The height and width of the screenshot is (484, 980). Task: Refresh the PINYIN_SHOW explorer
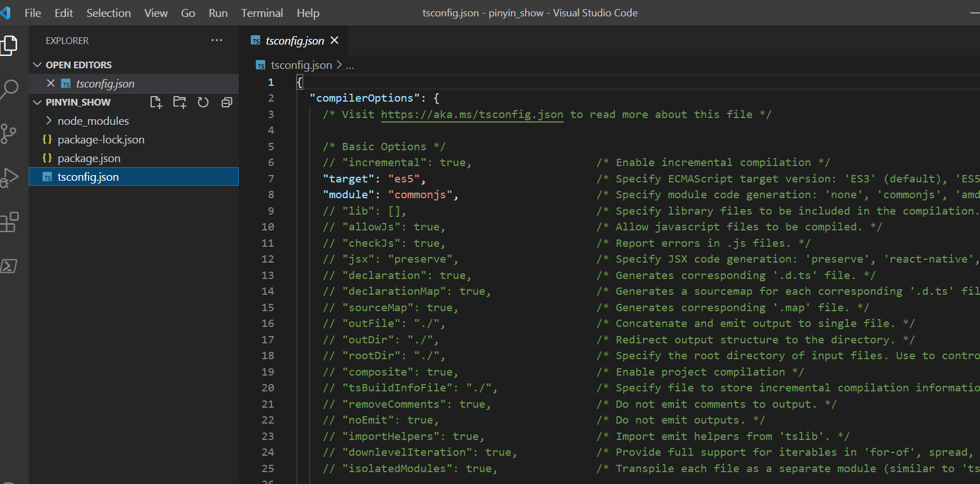(203, 102)
